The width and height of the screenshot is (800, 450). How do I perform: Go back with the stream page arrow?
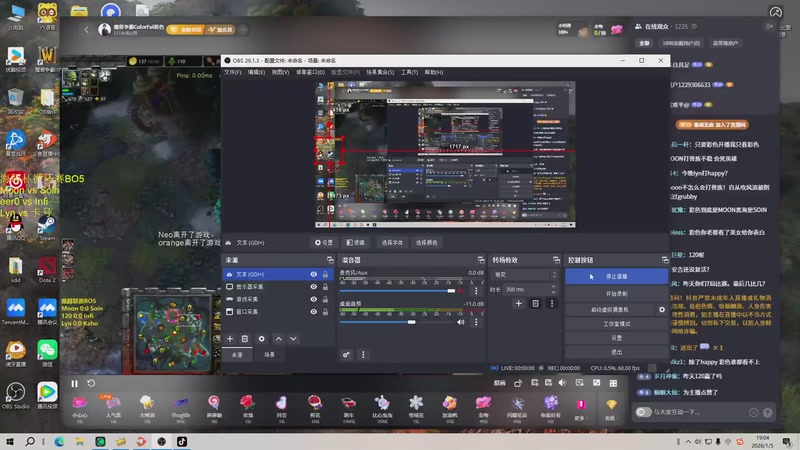click(x=86, y=30)
